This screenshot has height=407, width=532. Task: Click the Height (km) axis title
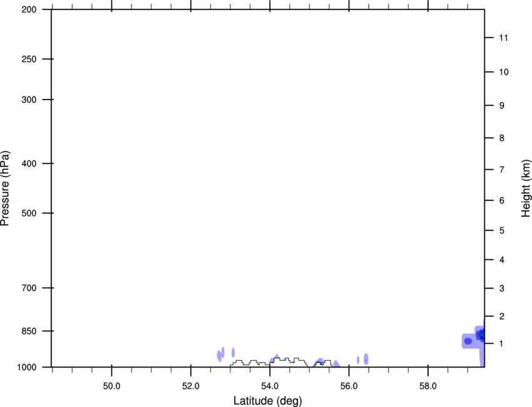click(x=526, y=188)
